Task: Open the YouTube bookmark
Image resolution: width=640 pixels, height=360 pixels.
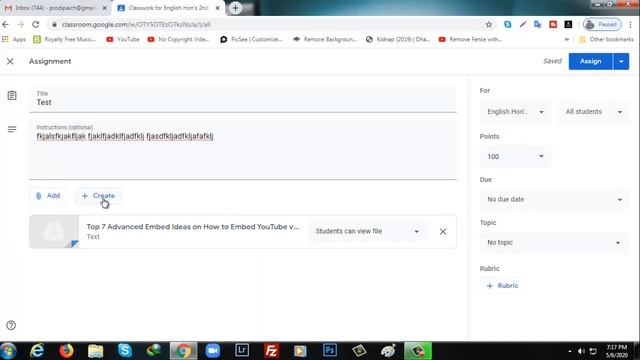Action: click(123, 39)
